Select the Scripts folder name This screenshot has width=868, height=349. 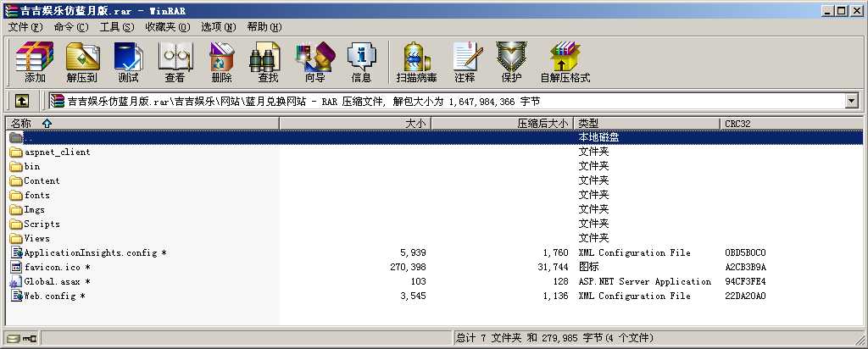point(42,224)
